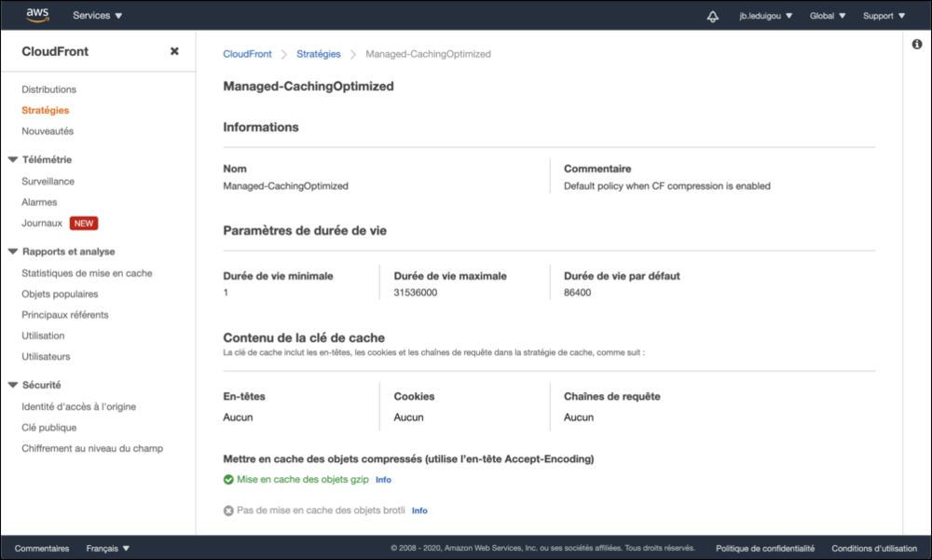This screenshot has height=560, width=932.
Task: Open Journaux in the sidebar
Action: point(42,223)
